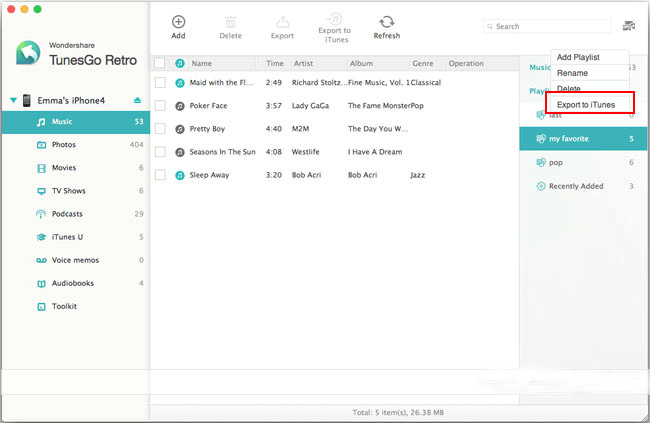
Task: Open Movies in the sidebar
Action: click(75, 168)
